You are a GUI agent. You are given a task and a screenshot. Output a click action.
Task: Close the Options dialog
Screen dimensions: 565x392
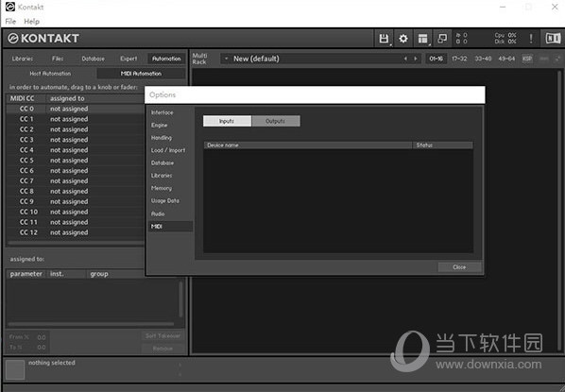pyautogui.click(x=459, y=267)
